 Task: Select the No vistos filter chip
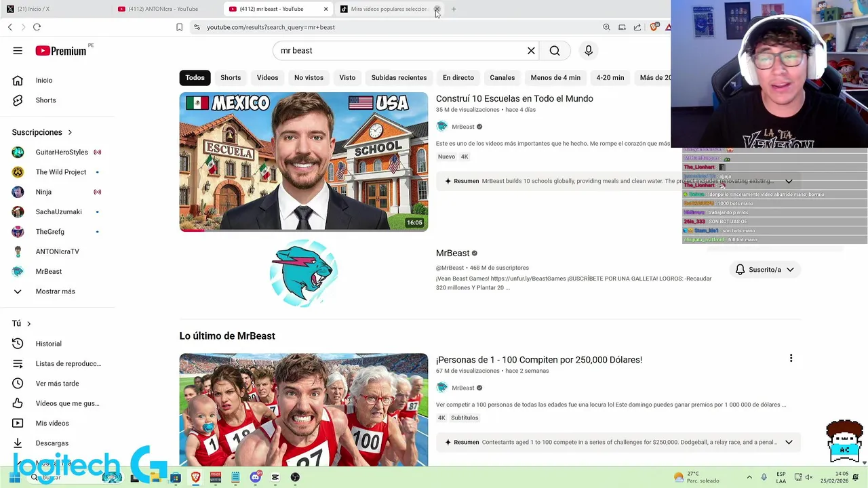coord(309,77)
